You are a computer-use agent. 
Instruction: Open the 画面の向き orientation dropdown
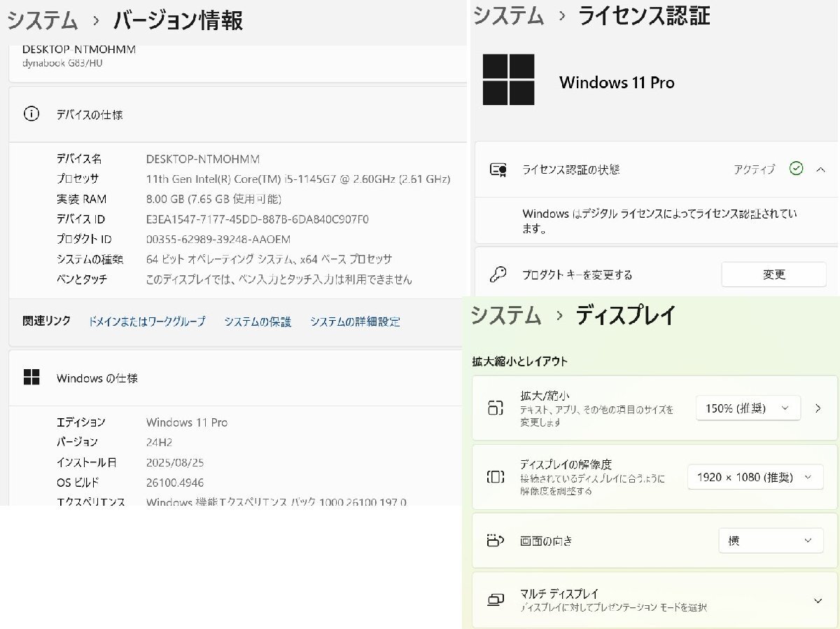tap(771, 540)
